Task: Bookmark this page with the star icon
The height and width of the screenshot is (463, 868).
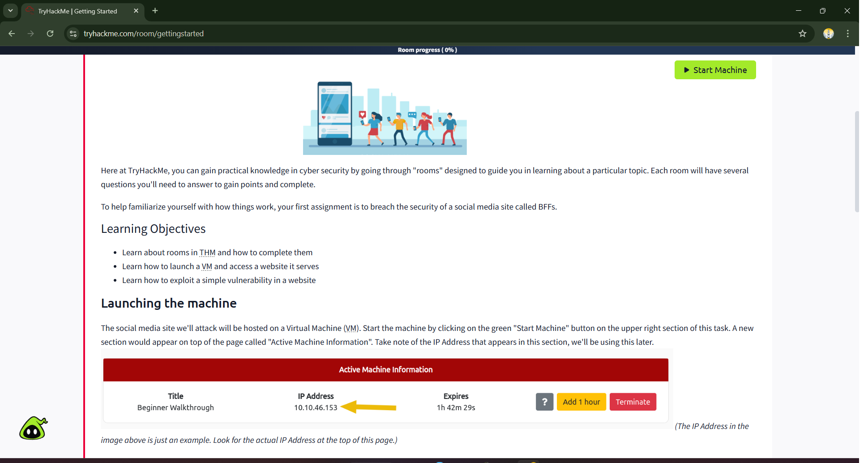Action: coord(802,34)
